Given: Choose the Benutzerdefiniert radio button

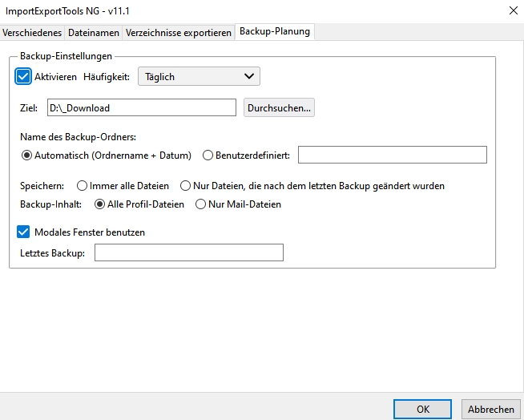Looking at the screenshot, I should 208,155.
